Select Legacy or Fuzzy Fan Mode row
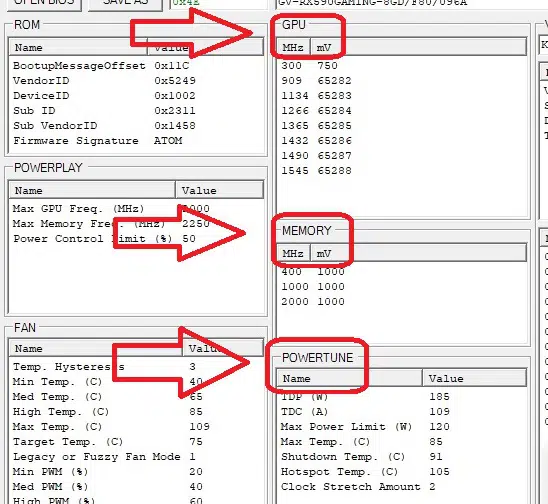 click(x=136, y=457)
